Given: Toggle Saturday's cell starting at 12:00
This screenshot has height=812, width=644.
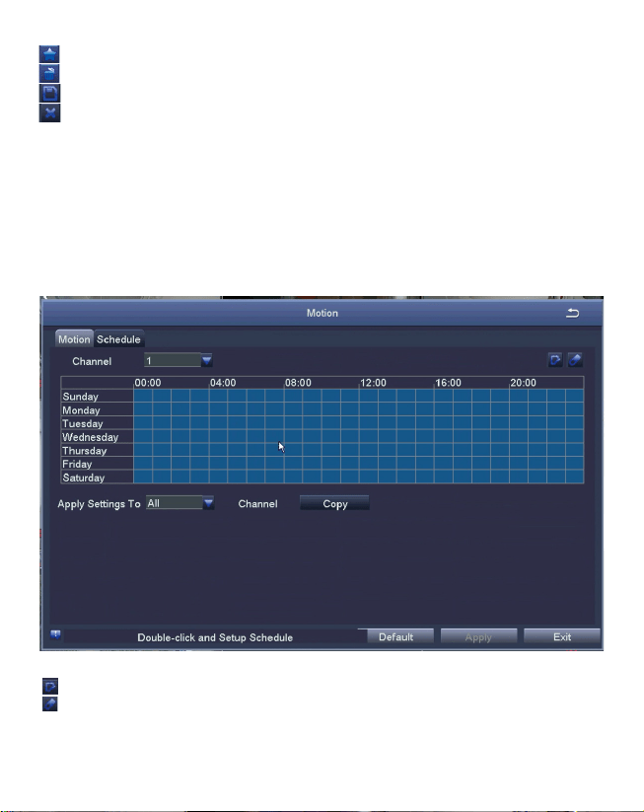Looking at the screenshot, I should [369, 477].
